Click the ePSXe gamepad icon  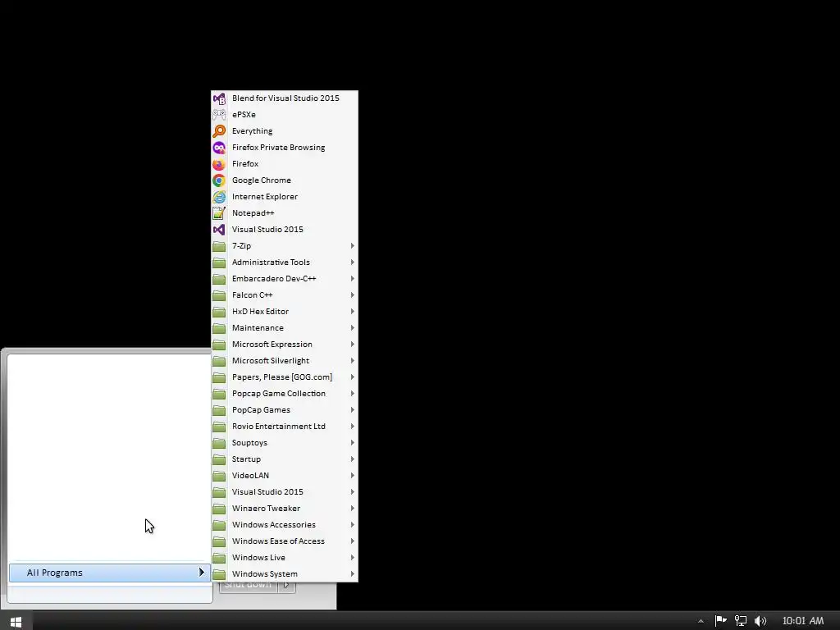pos(219,115)
